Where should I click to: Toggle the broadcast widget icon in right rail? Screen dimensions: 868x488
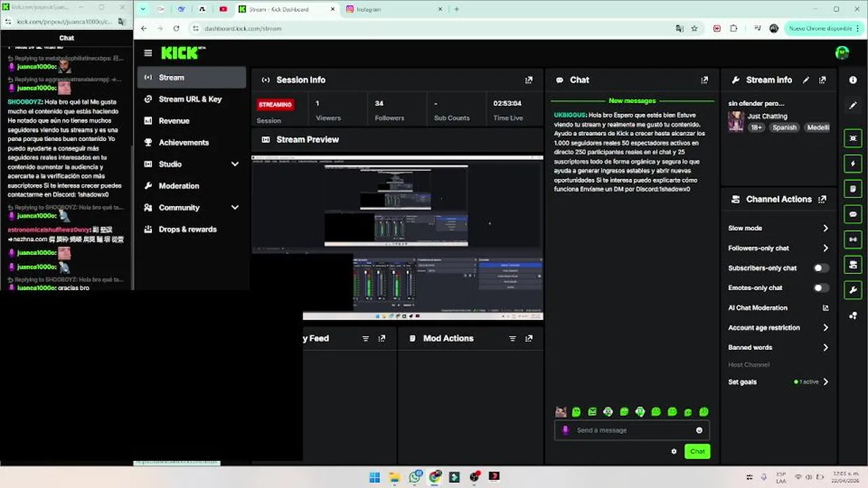pos(853,239)
